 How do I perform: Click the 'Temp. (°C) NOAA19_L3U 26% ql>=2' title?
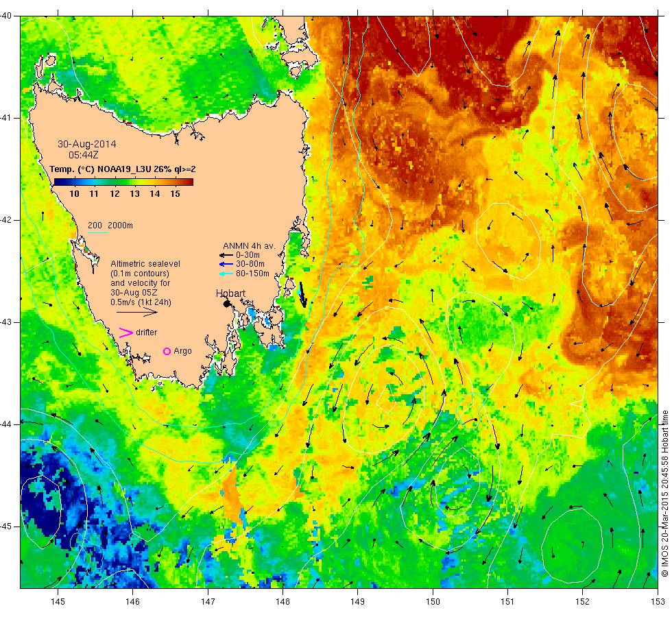pos(123,169)
